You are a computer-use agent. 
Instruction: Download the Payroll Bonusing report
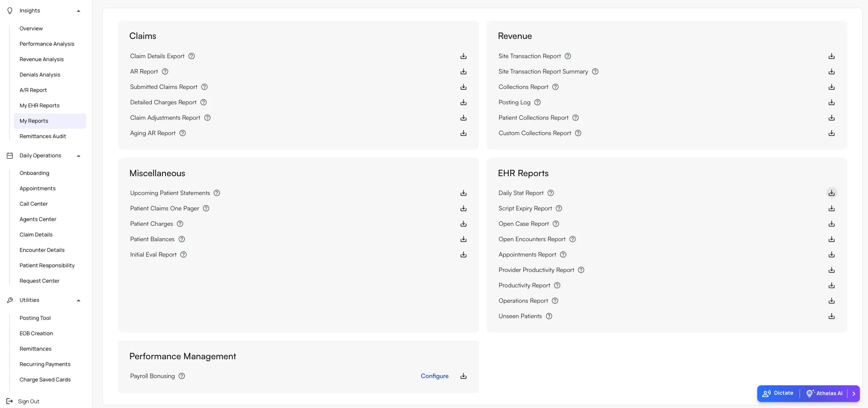(x=464, y=376)
